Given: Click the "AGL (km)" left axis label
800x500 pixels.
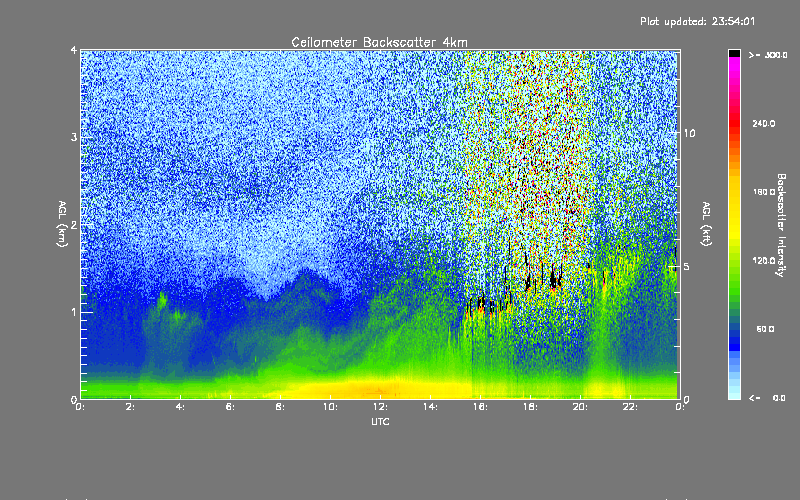Looking at the screenshot, I should pyautogui.click(x=62, y=224).
